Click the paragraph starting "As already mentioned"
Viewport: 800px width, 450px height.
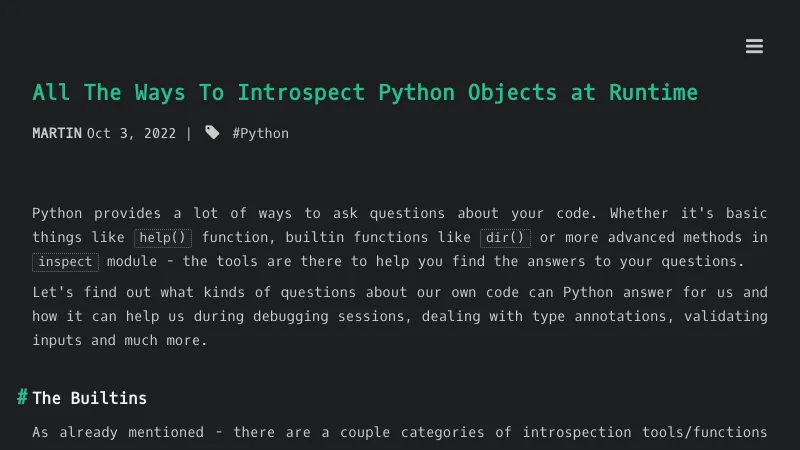click(400, 433)
